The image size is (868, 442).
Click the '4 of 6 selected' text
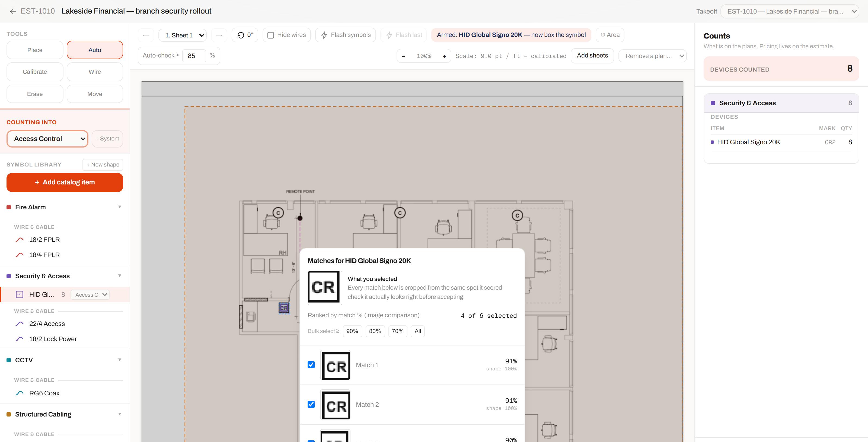coord(489,316)
